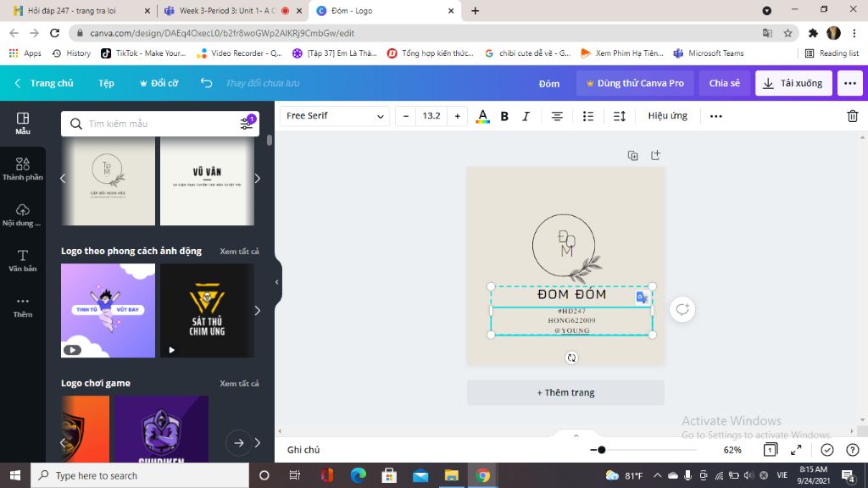This screenshot has width=868, height=488.
Task: Open the Đổi cỡ resize menu
Action: point(159,83)
